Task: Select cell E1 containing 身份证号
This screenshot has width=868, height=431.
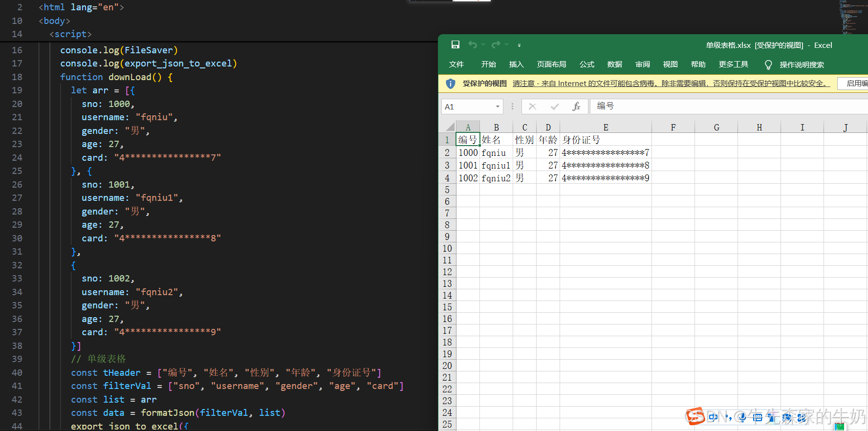Action: coord(606,140)
